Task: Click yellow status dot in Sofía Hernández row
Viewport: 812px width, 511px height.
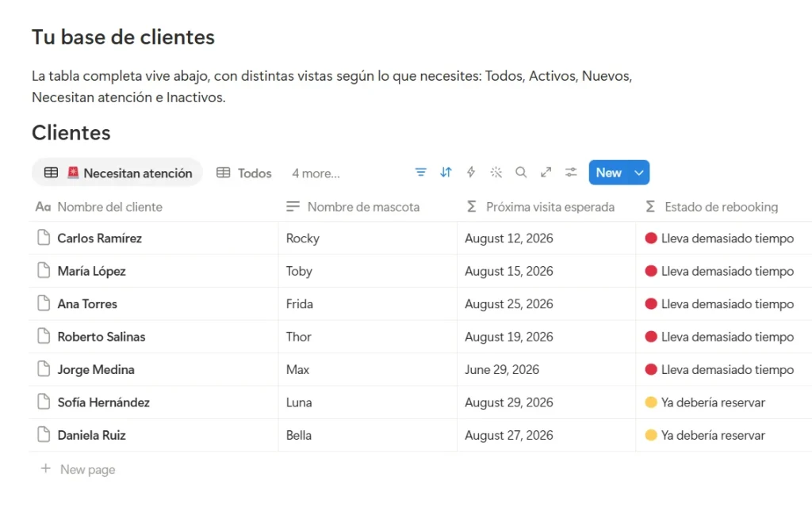Action: pos(651,402)
